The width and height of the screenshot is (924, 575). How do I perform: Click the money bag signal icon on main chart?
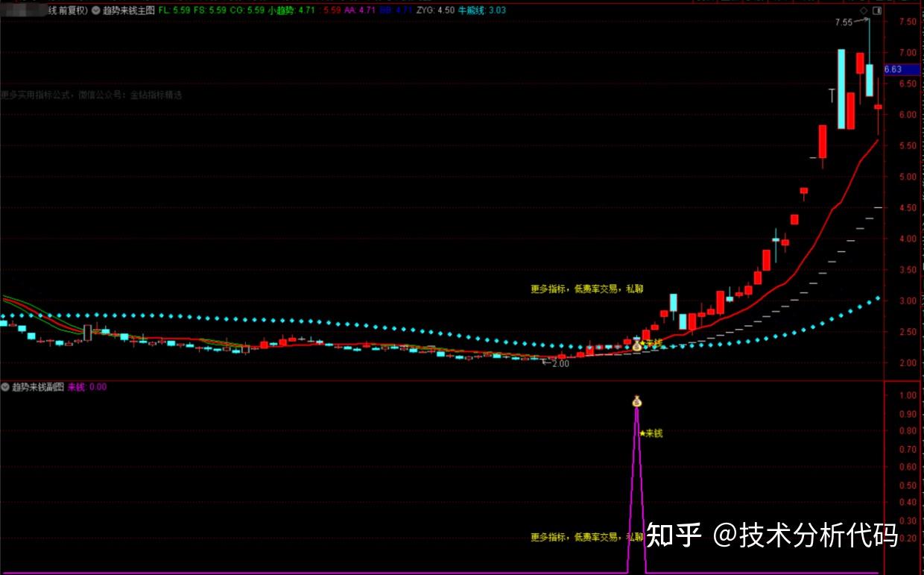(x=637, y=346)
